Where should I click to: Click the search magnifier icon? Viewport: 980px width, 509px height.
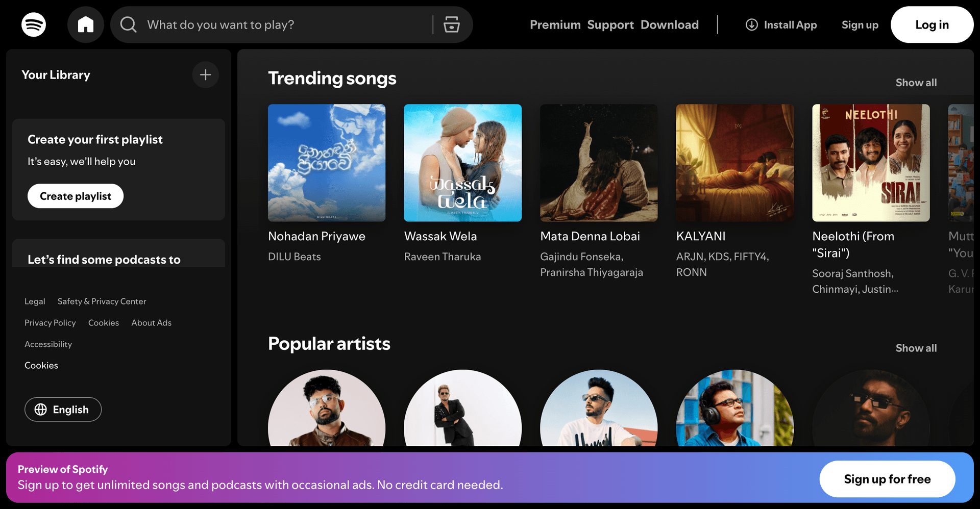(x=128, y=24)
